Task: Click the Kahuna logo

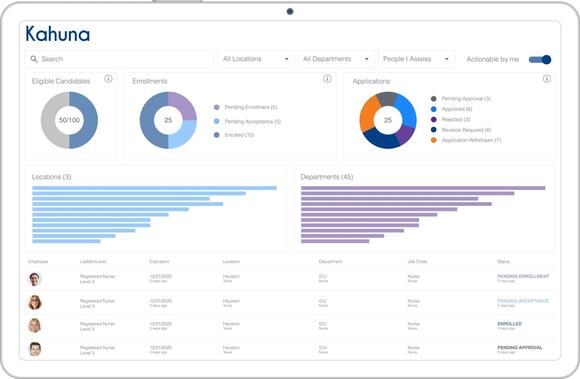Action: [58, 34]
